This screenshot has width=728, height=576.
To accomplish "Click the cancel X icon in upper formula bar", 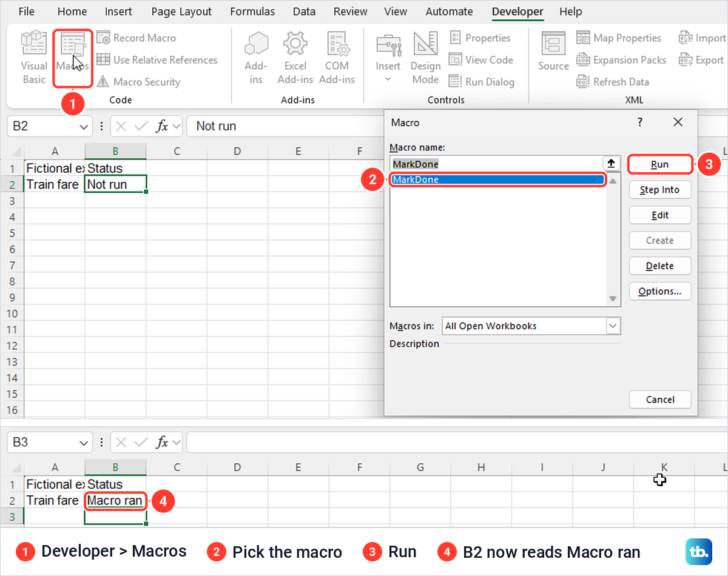I will [x=121, y=126].
